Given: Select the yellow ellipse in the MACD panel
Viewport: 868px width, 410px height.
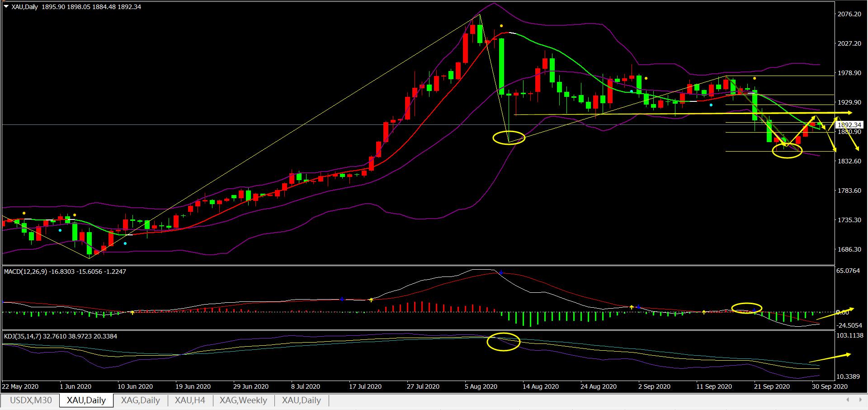Looking at the screenshot, I should [747, 308].
